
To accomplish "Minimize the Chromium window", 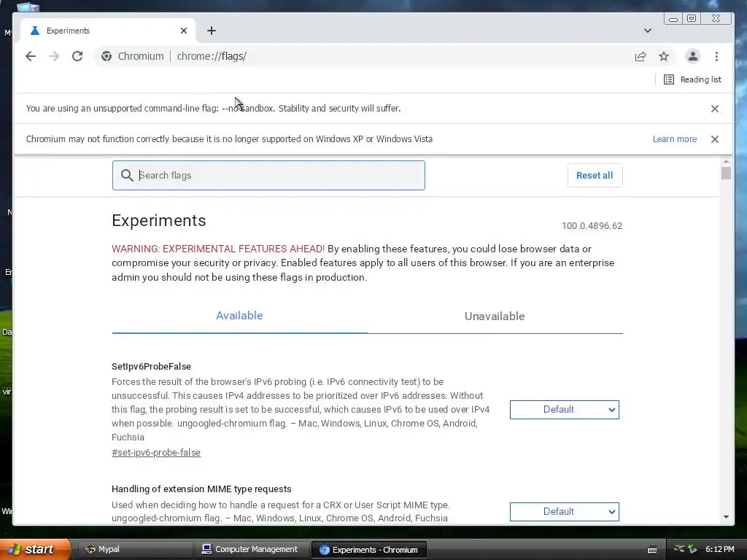I will click(673, 18).
